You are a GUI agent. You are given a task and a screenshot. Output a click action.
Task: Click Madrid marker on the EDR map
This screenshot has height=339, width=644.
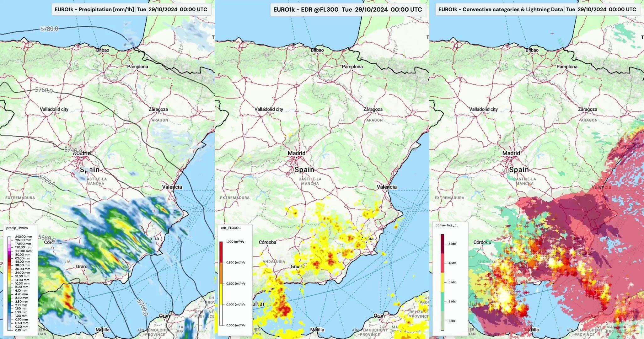pyautogui.click(x=296, y=158)
